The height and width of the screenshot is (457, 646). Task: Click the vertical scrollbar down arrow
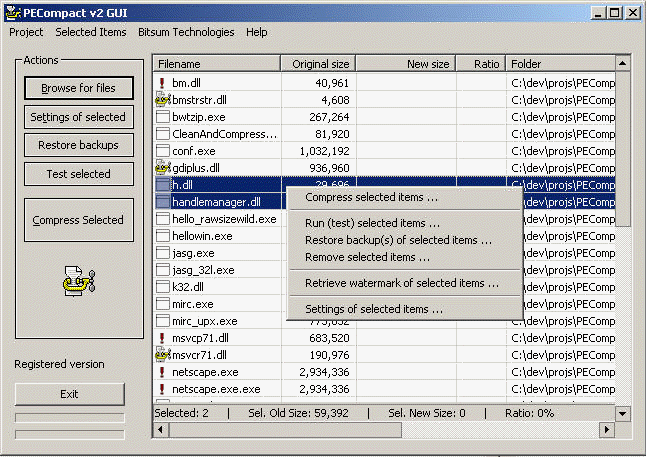coord(623,413)
